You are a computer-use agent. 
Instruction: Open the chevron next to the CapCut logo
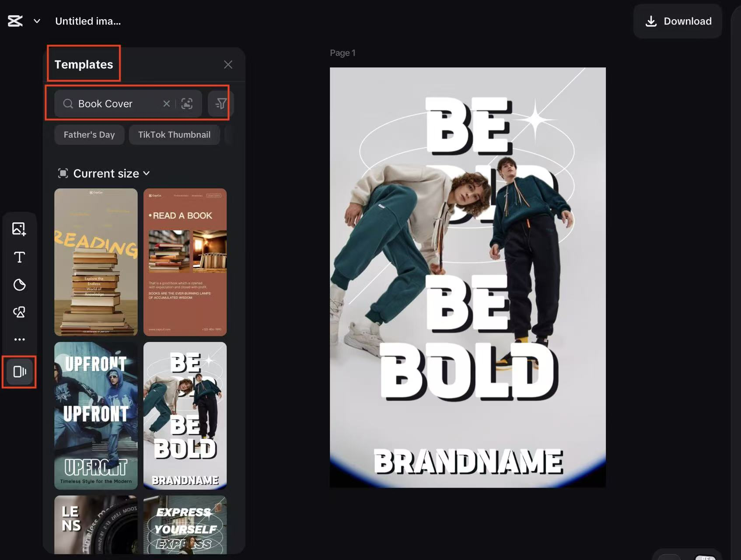coord(37,21)
